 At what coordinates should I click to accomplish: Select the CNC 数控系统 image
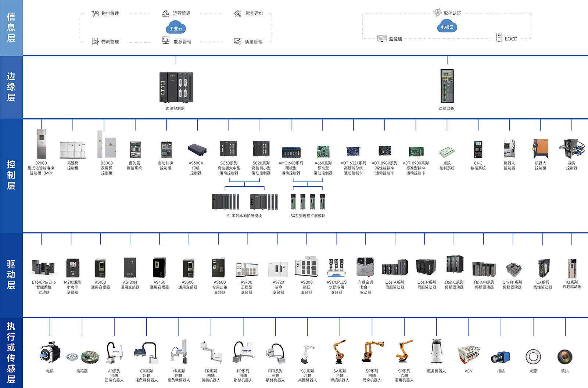click(478, 150)
